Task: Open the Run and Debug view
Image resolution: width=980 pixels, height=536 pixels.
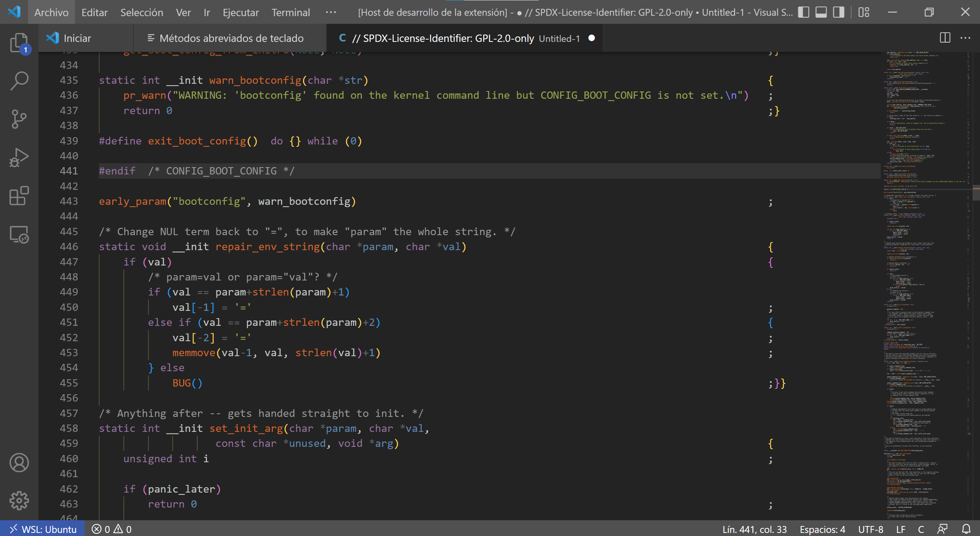Action: point(19,158)
